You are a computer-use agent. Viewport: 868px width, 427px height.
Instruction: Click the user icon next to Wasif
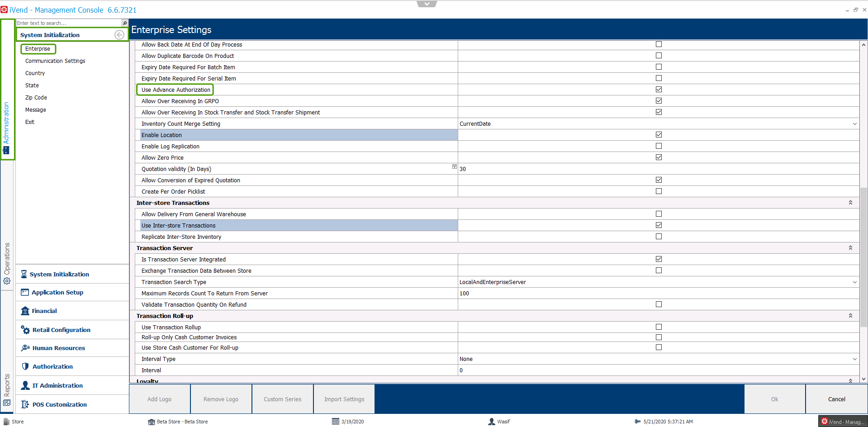492,422
